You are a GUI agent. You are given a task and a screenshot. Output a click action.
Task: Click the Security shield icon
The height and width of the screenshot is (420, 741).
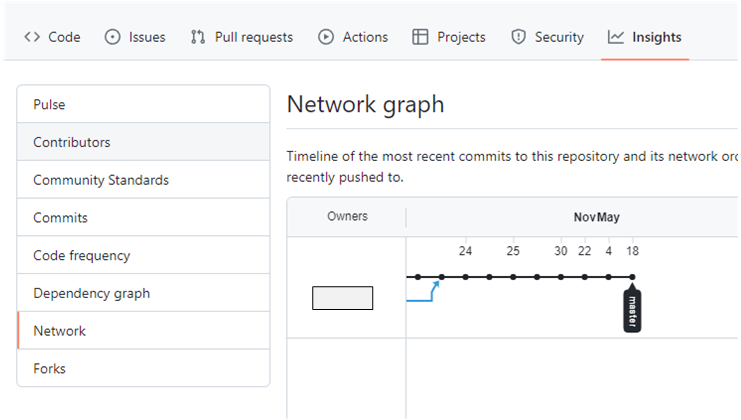point(518,37)
